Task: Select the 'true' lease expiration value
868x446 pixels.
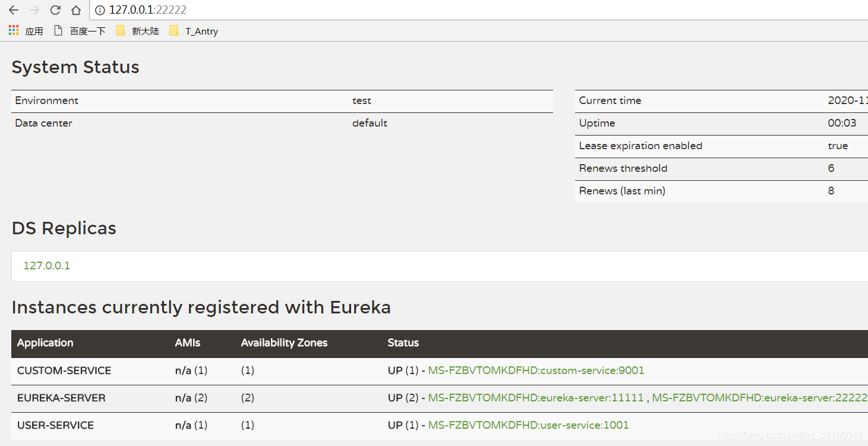Action: pyautogui.click(x=838, y=146)
